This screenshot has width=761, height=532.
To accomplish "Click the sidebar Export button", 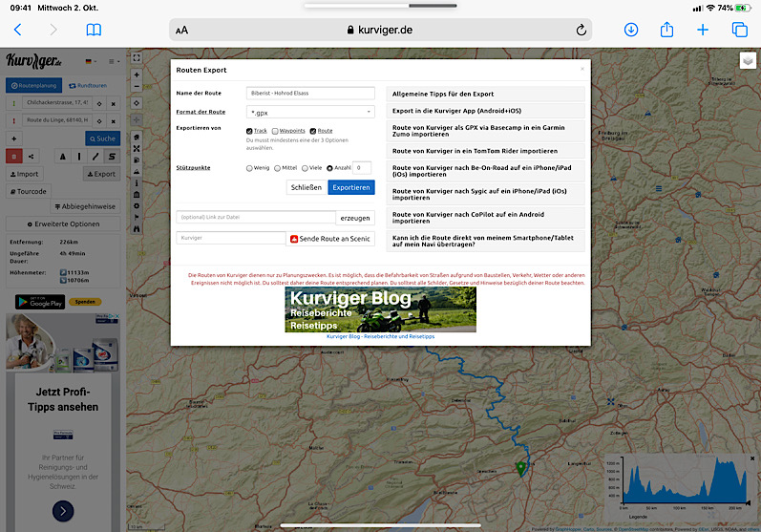I will pyautogui.click(x=101, y=174).
